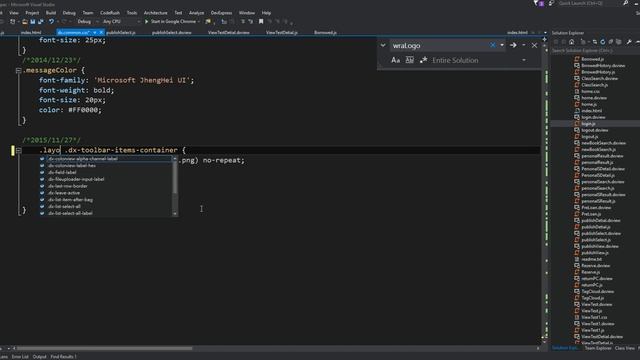Click the Search Solution Explorer input field
The image size is (640, 360).
click(x=594, y=51)
